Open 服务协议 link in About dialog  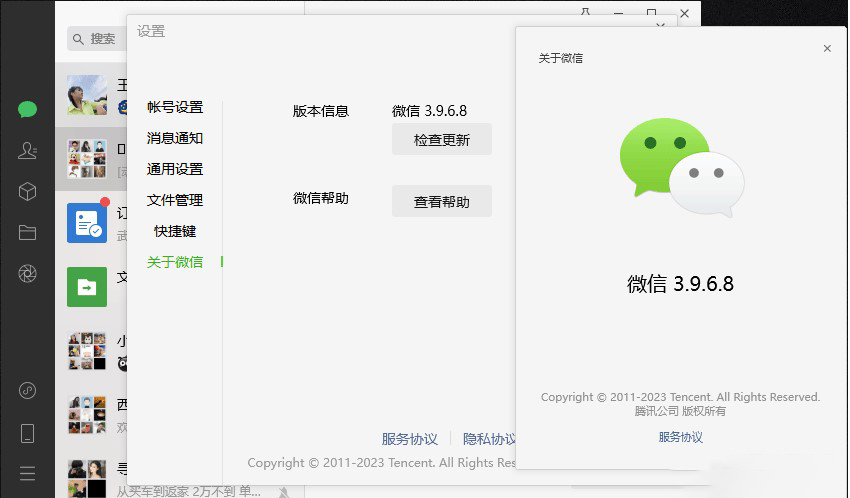pos(680,437)
